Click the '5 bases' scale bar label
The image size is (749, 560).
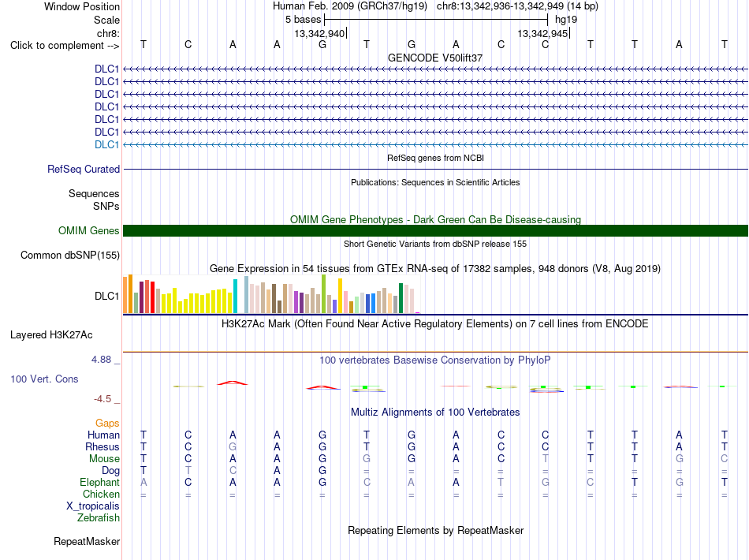point(304,20)
